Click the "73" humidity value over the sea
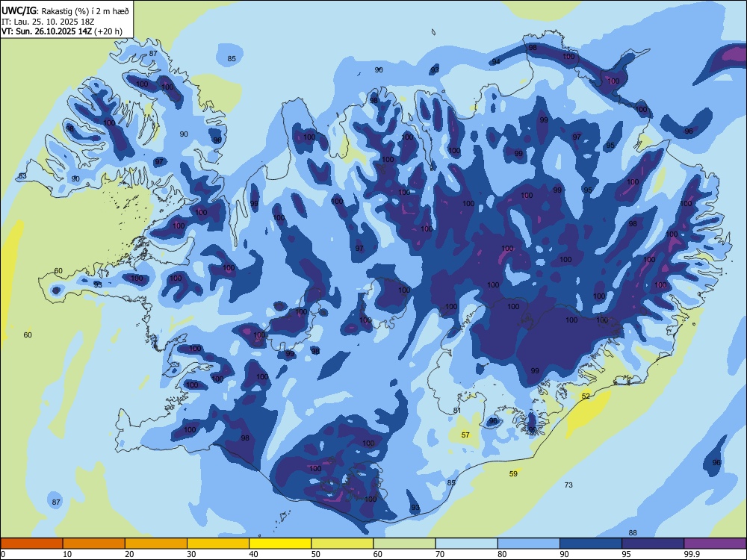This screenshot has width=747, height=560. (x=568, y=485)
